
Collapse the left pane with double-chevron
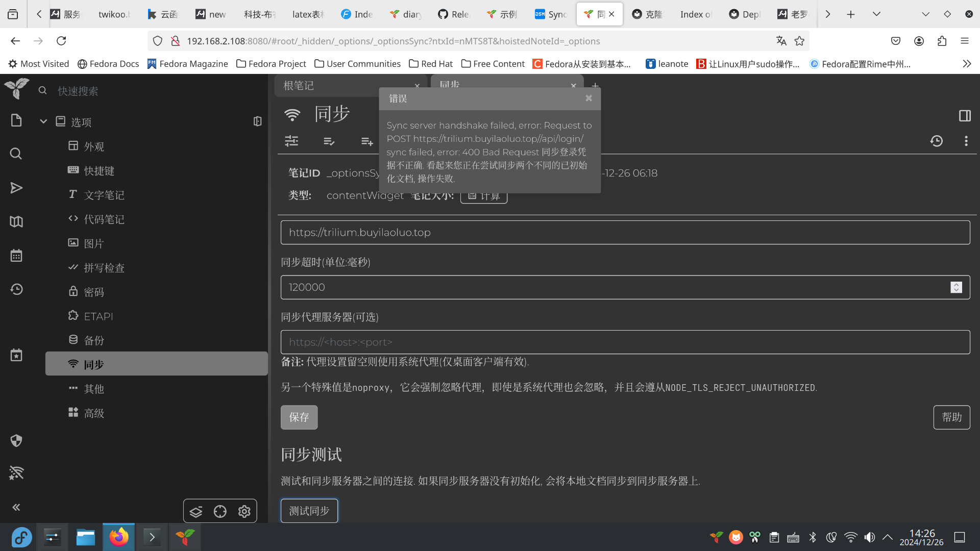(x=16, y=507)
